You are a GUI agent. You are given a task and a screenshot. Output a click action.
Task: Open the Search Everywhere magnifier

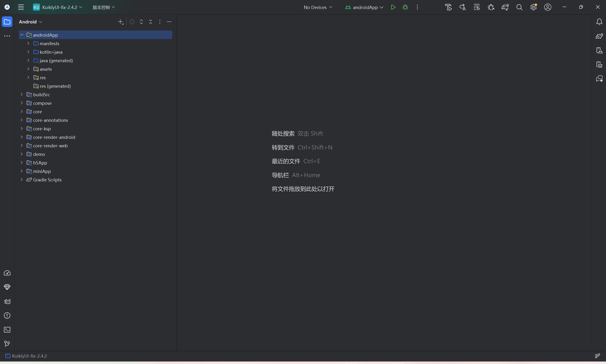pos(519,7)
